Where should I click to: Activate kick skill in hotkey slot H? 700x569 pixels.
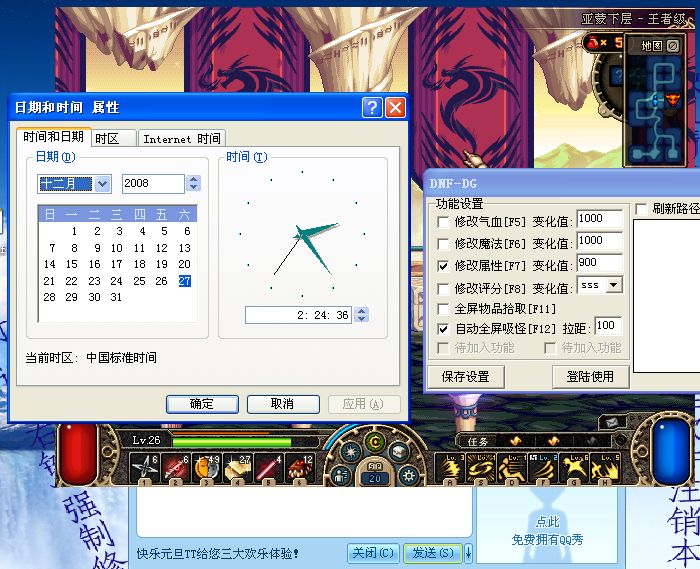(605, 468)
